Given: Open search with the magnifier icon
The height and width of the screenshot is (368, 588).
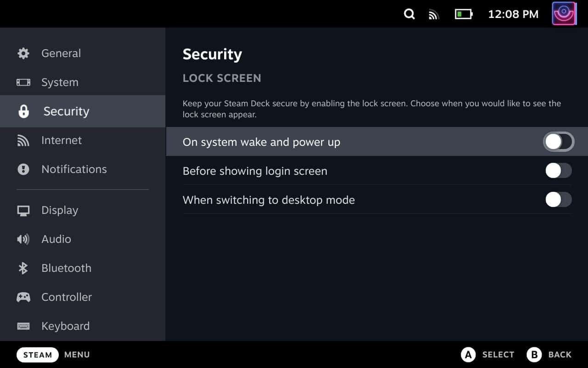Looking at the screenshot, I should coord(409,14).
